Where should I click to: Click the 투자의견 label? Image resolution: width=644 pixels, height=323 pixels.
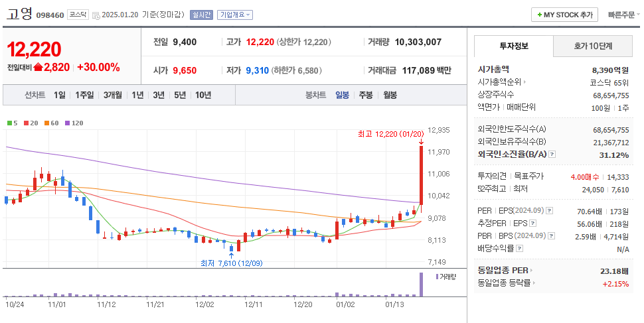[x=491, y=176]
